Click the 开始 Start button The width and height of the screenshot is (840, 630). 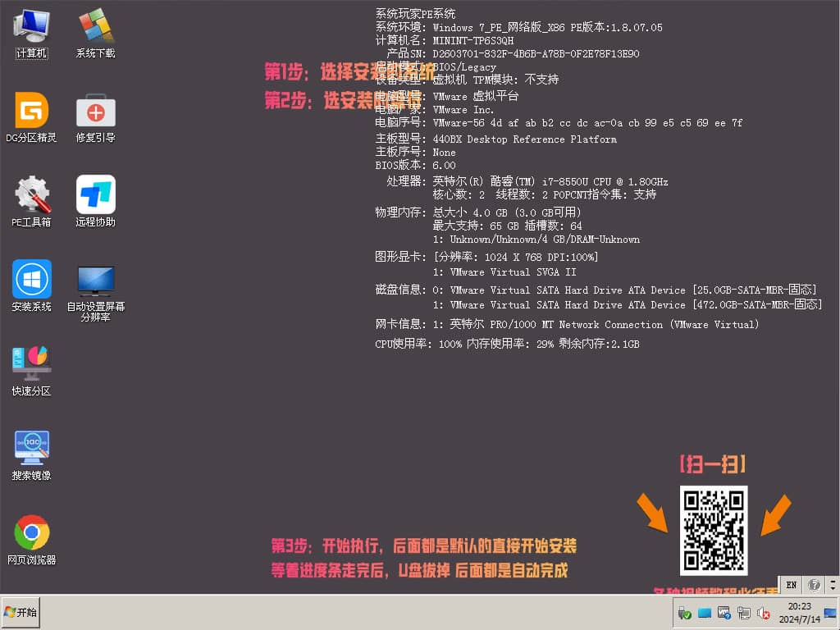point(21,613)
